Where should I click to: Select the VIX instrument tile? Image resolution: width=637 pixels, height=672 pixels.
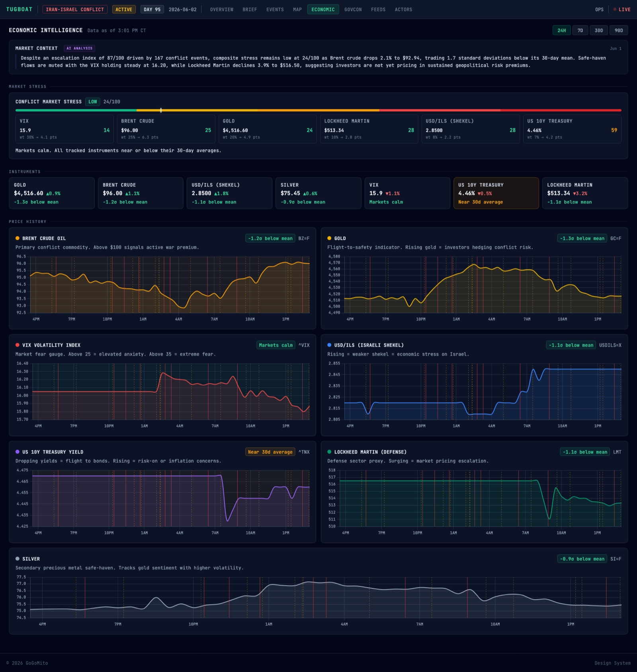coord(407,193)
